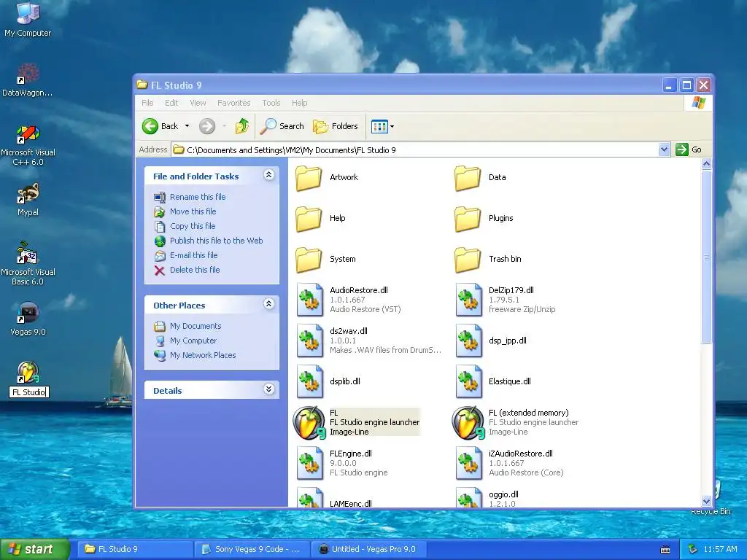Viewport: 747px width, 560px height.
Task: Open the Favorites menu
Action: click(234, 103)
